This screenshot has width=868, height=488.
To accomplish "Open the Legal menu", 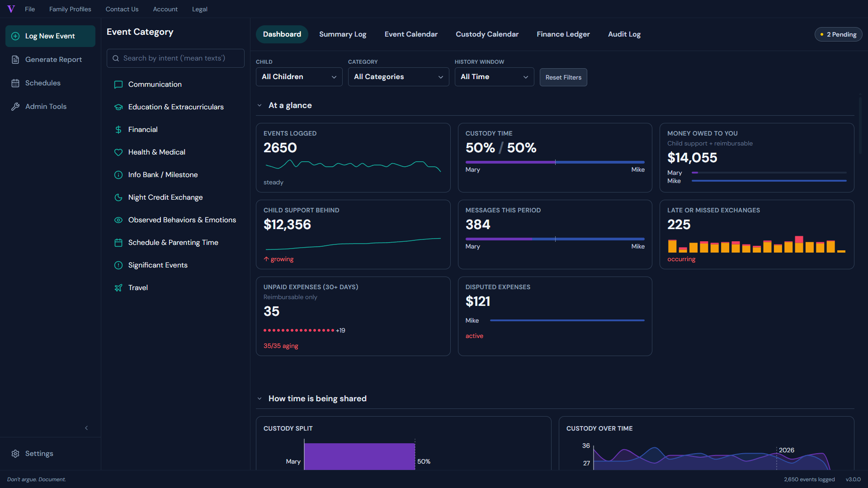I will click(199, 9).
